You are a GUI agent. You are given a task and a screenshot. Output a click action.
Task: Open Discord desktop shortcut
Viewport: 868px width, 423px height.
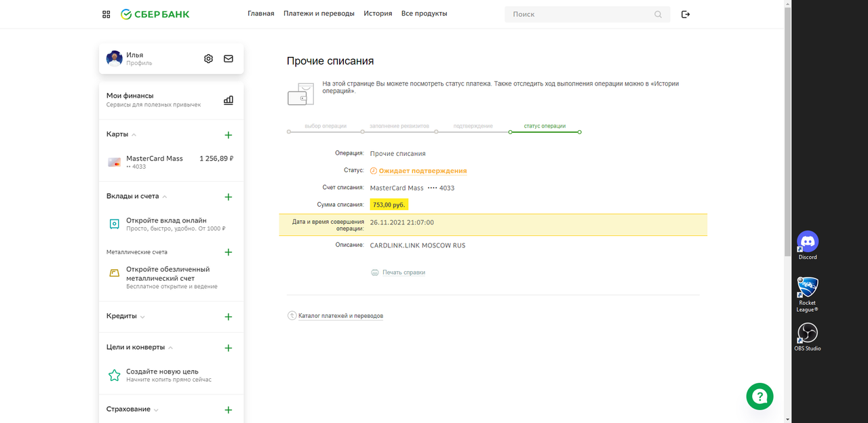(808, 245)
